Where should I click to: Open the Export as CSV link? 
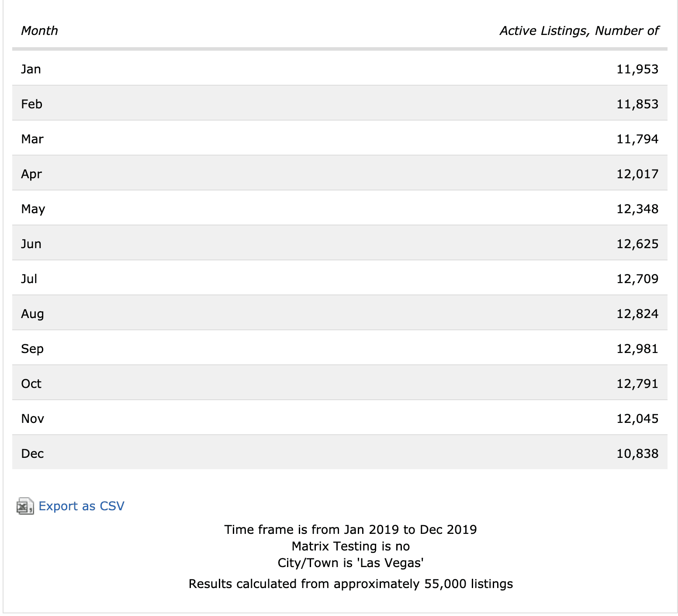81,506
